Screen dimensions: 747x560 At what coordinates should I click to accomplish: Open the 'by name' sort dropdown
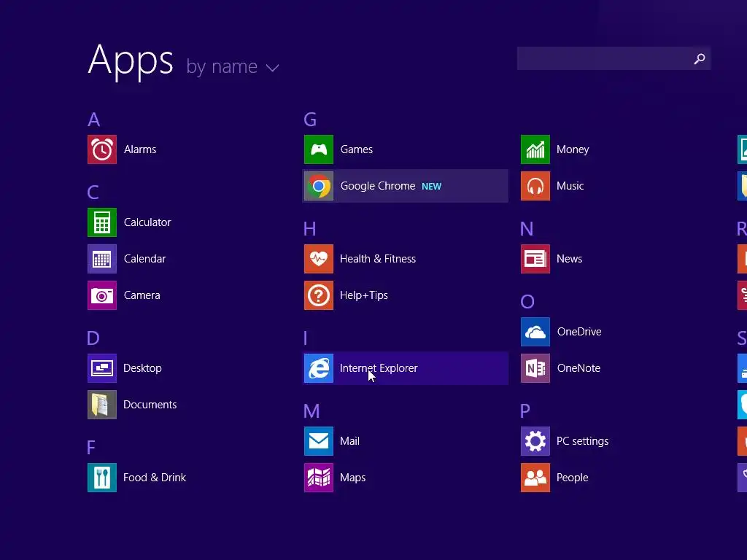233,67
